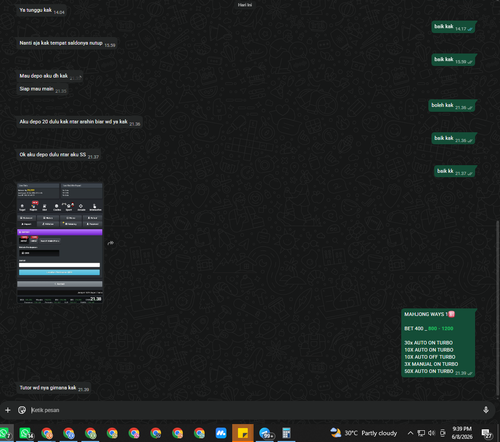Image resolution: width=500 pixels, height=442 pixels.
Task: Select sent message 'baik kak' at 21.36
Action: 453,139
